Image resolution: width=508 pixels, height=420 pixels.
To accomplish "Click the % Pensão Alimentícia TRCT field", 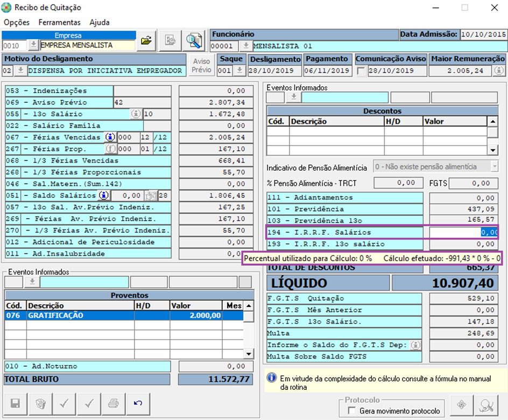I will pos(399,183).
